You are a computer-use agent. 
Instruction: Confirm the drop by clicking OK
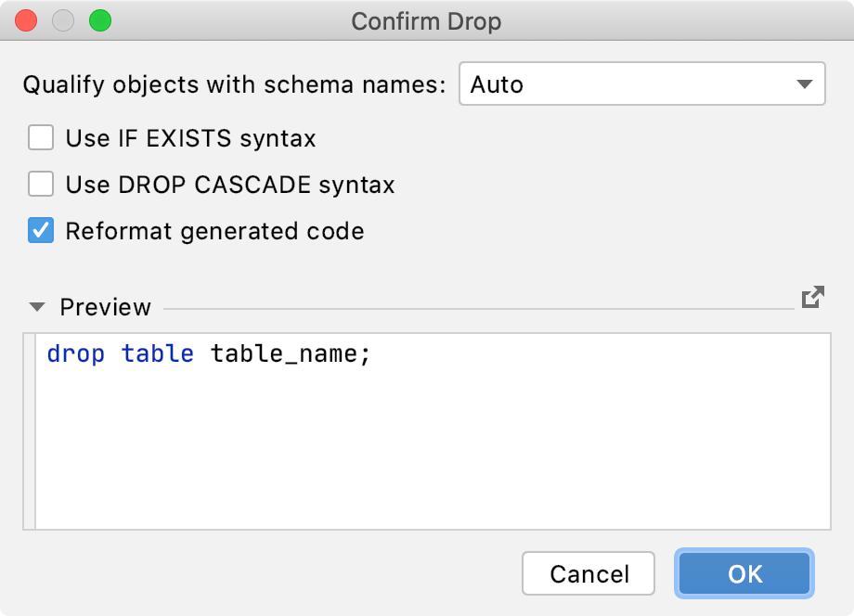pyautogui.click(x=743, y=573)
